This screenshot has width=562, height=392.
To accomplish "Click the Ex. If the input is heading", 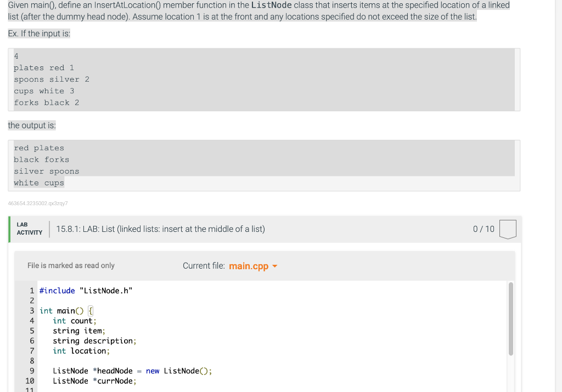I will [x=38, y=33].
